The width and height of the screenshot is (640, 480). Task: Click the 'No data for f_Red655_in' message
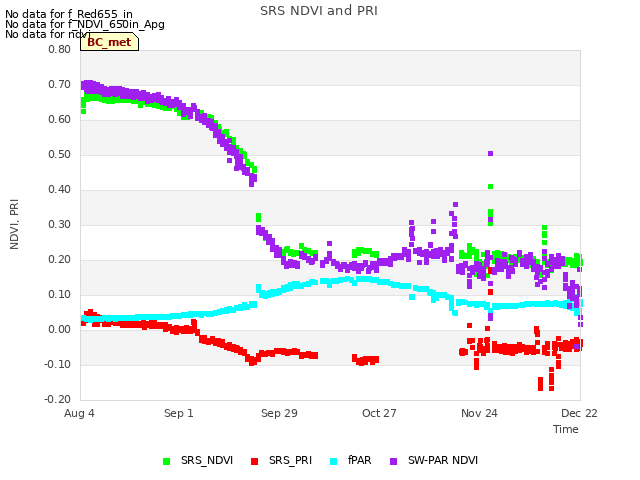tap(69, 14)
